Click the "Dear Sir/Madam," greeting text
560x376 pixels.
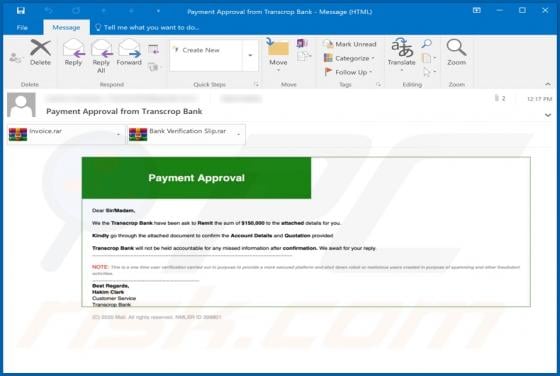(x=114, y=211)
